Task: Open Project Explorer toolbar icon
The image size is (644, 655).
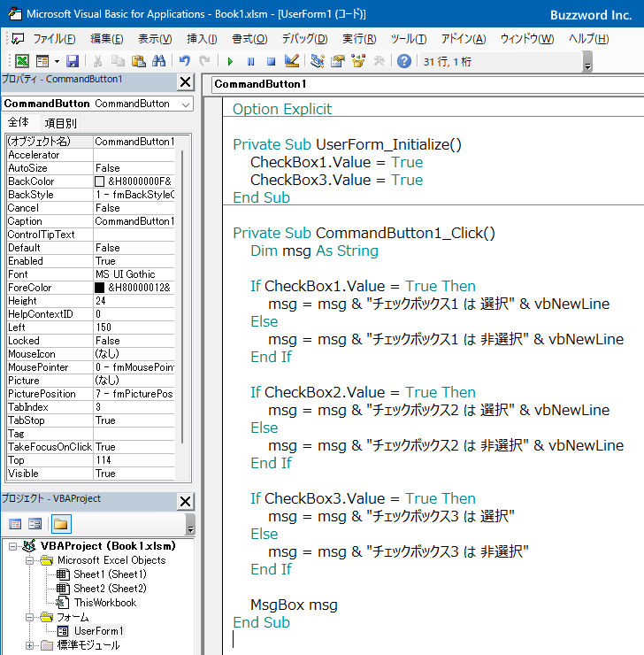Action: pyautogui.click(x=318, y=61)
